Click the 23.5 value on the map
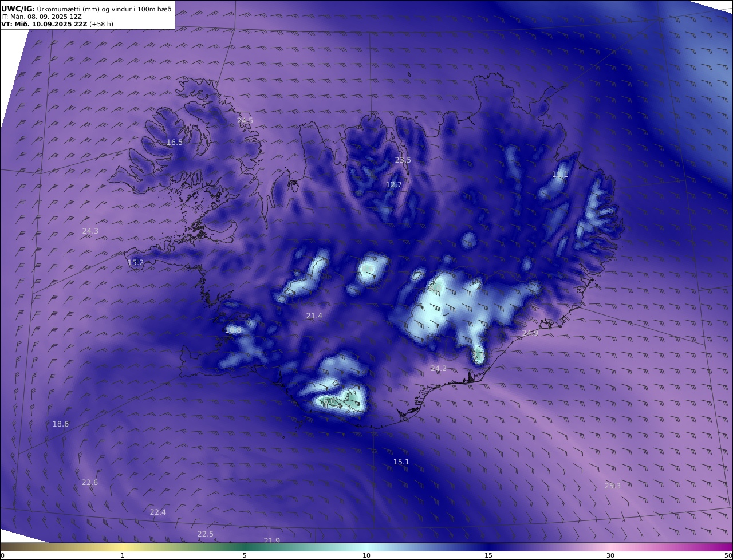The width and height of the screenshot is (733, 560). click(403, 160)
